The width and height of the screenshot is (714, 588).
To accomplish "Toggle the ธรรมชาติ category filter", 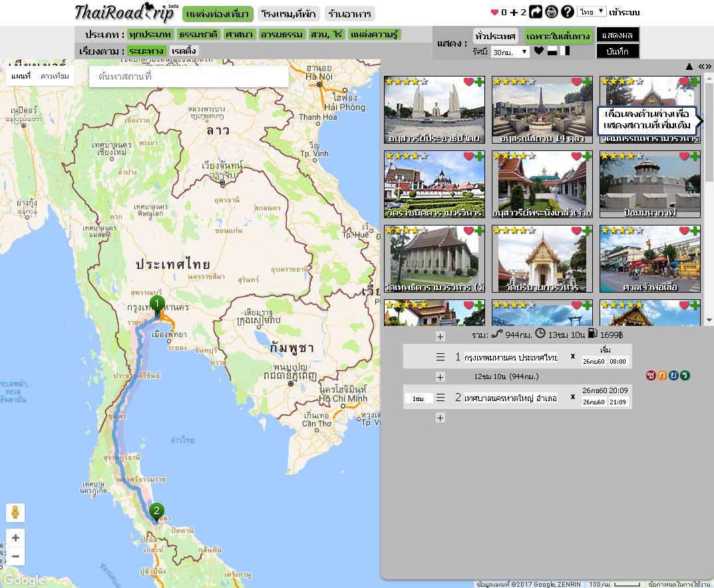I will (x=198, y=34).
